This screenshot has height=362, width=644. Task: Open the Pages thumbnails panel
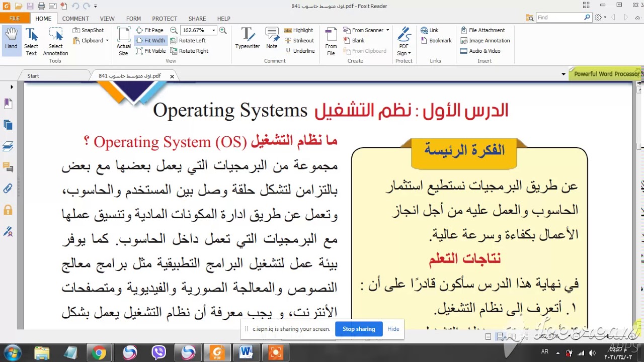(x=8, y=125)
